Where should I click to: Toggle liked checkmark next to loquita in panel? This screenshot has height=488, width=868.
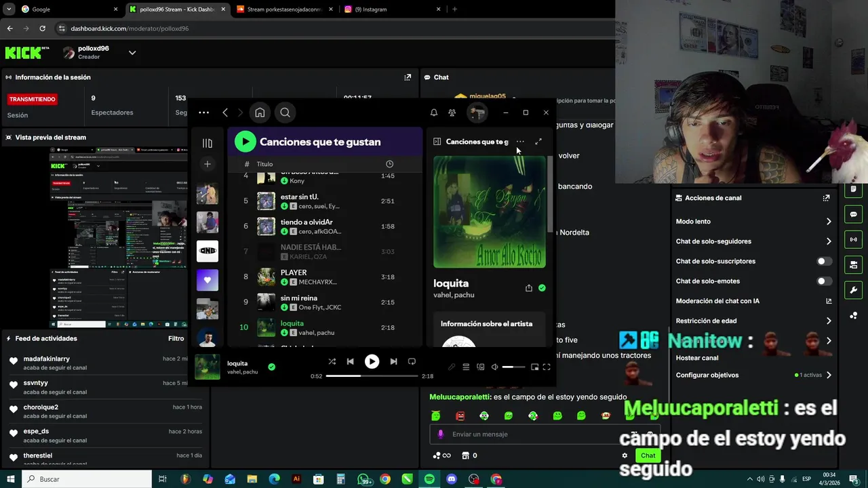pyautogui.click(x=542, y=288)
